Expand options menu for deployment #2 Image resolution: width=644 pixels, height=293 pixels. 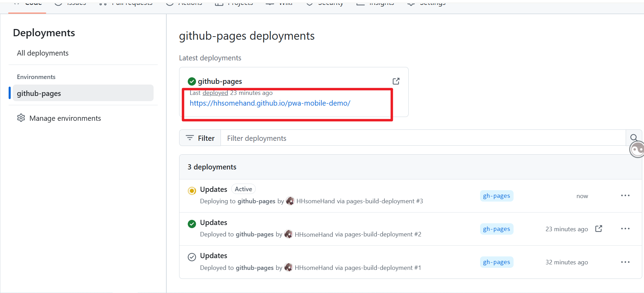coord(625,229)
